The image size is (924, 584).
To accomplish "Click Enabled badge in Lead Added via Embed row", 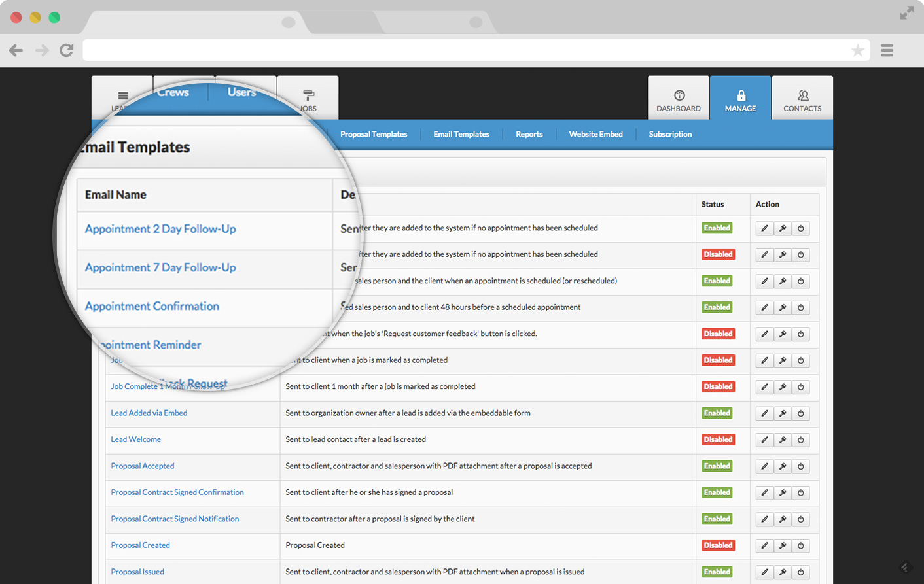I will [x=717, y=413].
